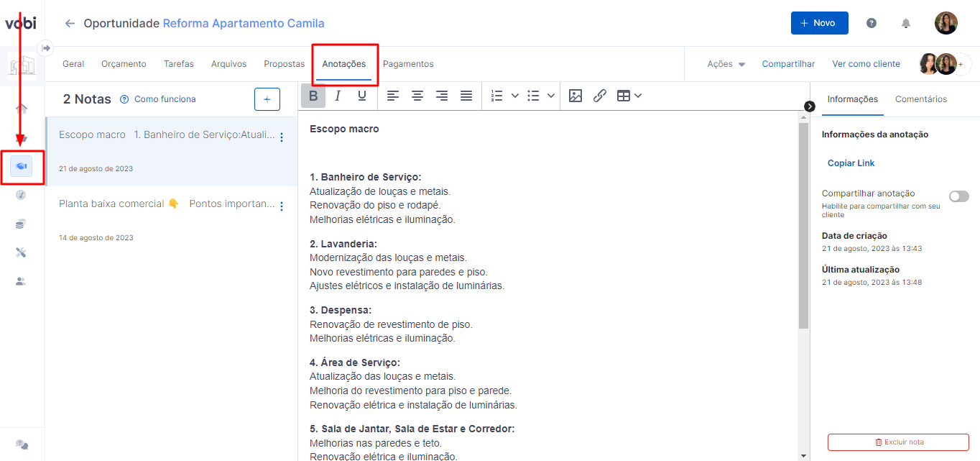Click the Novo button
This screenshot has width=980, height=461.
[x=820, y=23]
